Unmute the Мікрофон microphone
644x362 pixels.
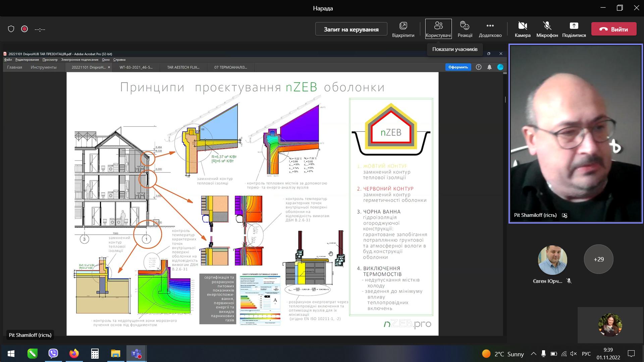coord(547,29)
